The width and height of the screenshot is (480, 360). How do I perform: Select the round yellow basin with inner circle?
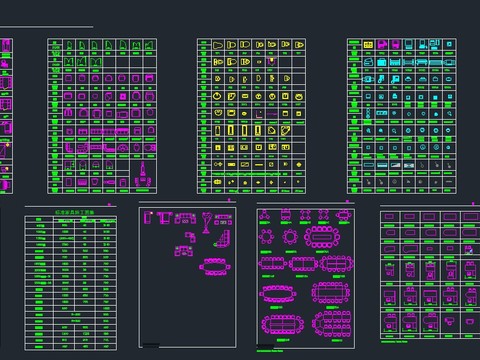(x=217, y=96)
